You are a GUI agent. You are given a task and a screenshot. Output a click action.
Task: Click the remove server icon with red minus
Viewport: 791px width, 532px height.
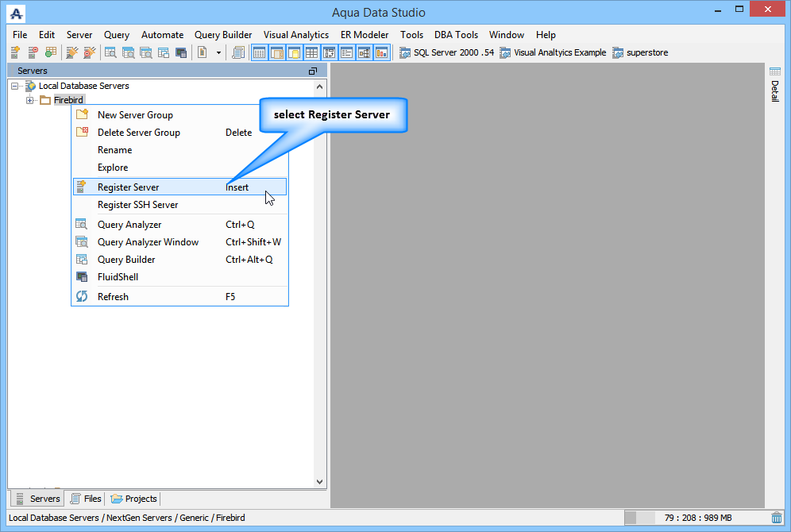point(33,52)
